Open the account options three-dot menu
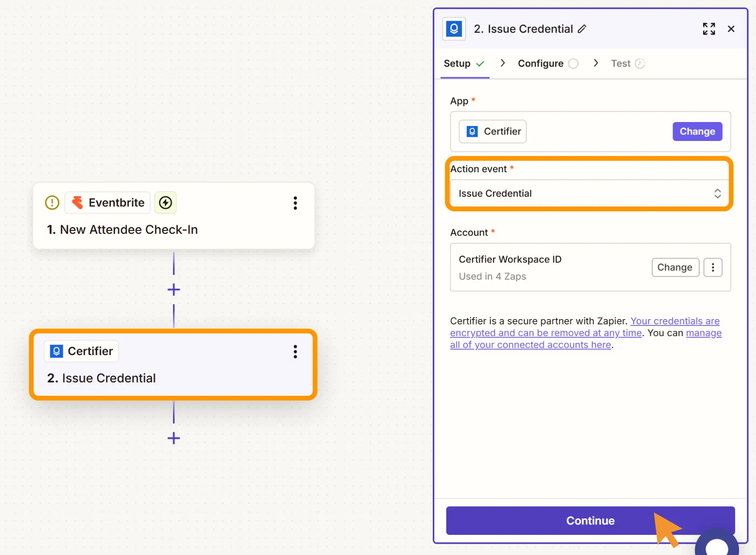This screenshot has height=555, width=756. coord(713,267)
